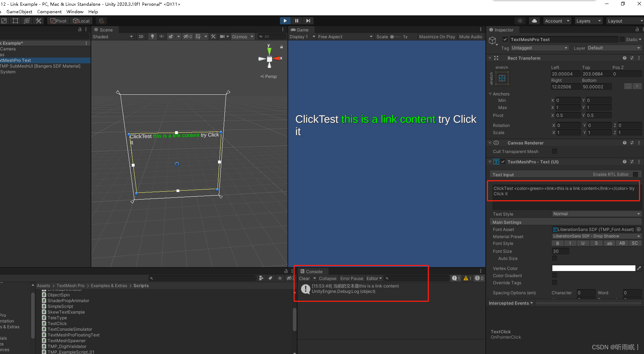Click the Unity Collab settings sun icon
The width and height of the screenshot is (644, 354).
520,21
